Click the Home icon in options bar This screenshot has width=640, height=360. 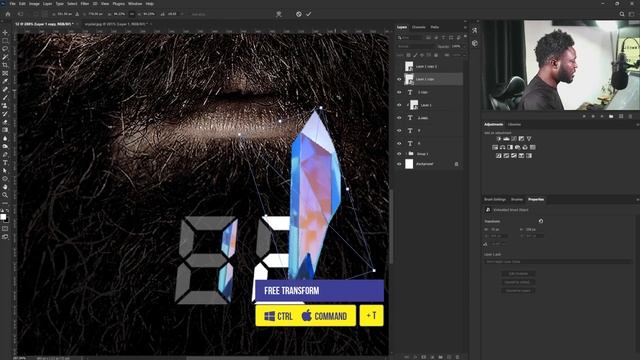pyautogui.click(x=8, y=14)
